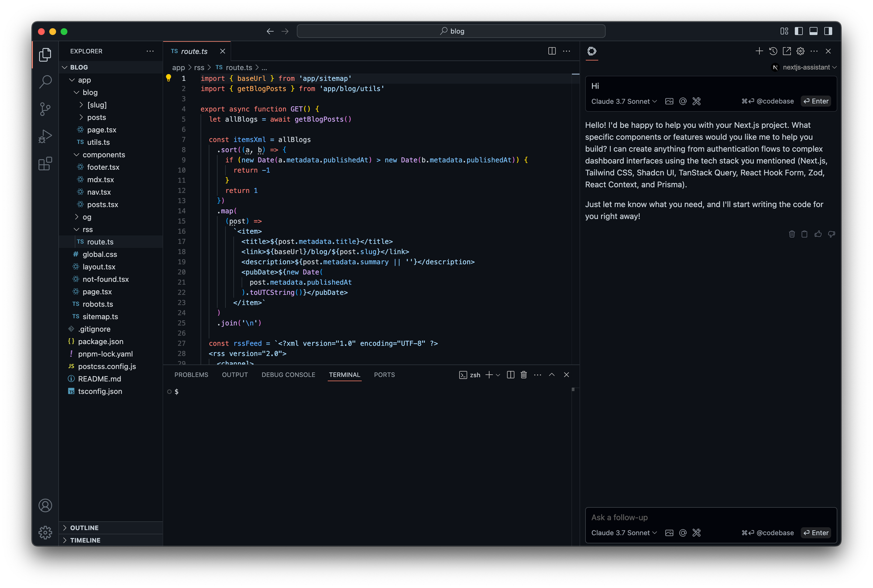The height and width of the screenshot is (588, 873).
Task: Switch to the PROBLEMS tab
Action: (x=191, y=375)
